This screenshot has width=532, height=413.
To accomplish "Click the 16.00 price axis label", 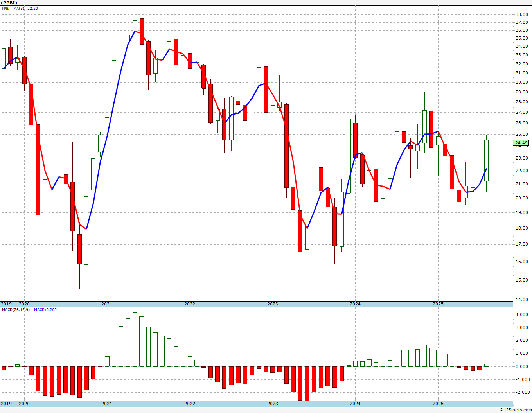I will (x=521, y=262).
